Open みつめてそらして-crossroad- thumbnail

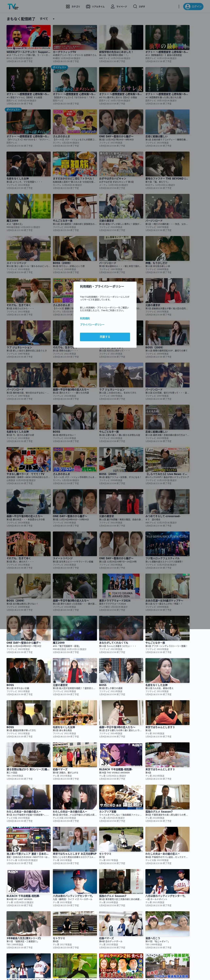tap(167, 502)
